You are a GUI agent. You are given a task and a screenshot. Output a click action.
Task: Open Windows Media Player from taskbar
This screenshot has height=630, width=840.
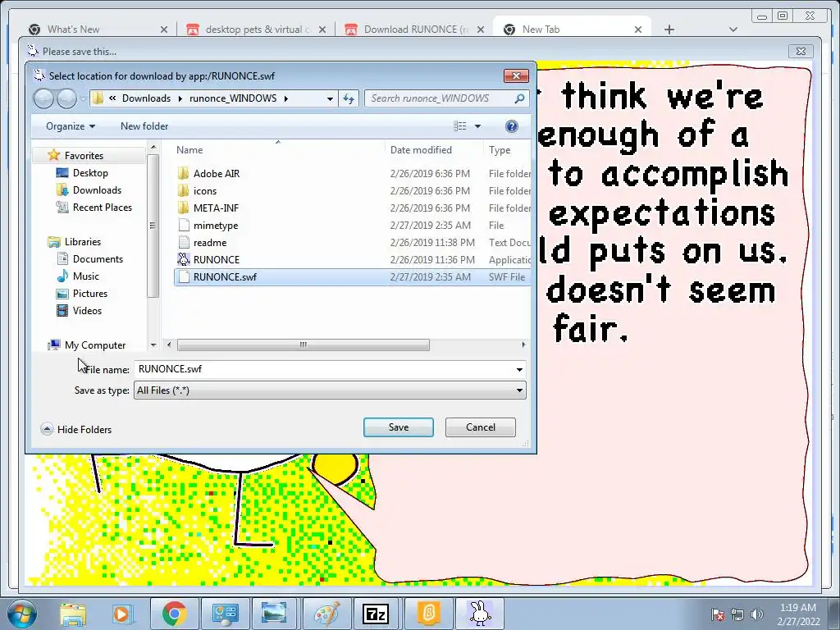pos(123,614)
